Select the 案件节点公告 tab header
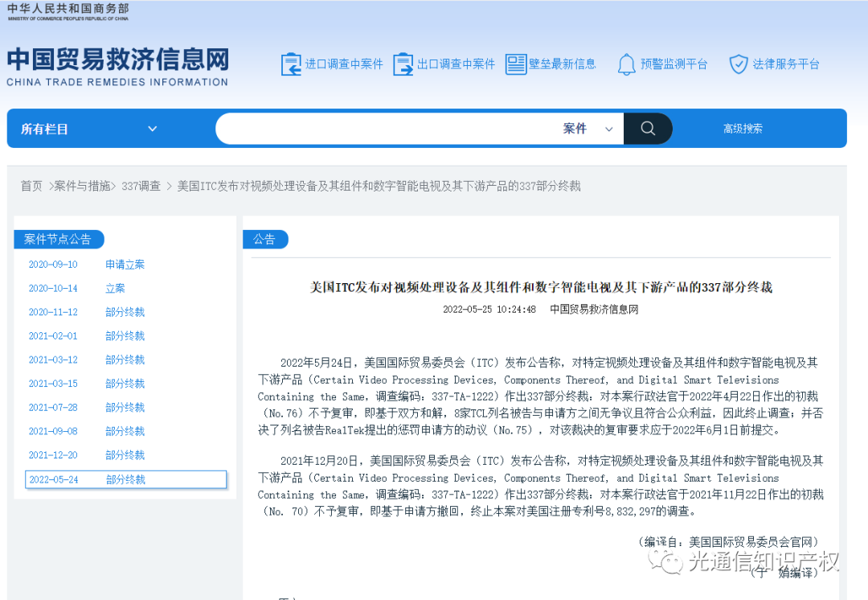Viewport: 868px width, 600px height. click(x=59, y=240)
